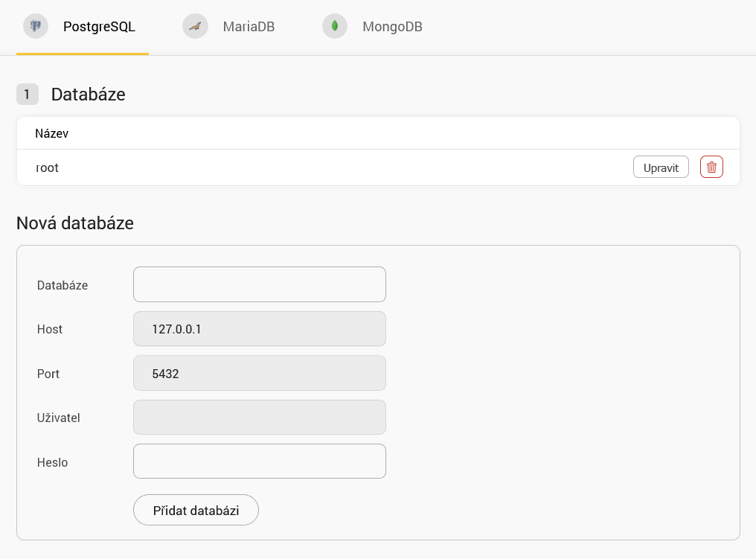The image size is (756, 559).
Task: Click the Port field label
Action: pyautogui.click(x=48, y=374)
